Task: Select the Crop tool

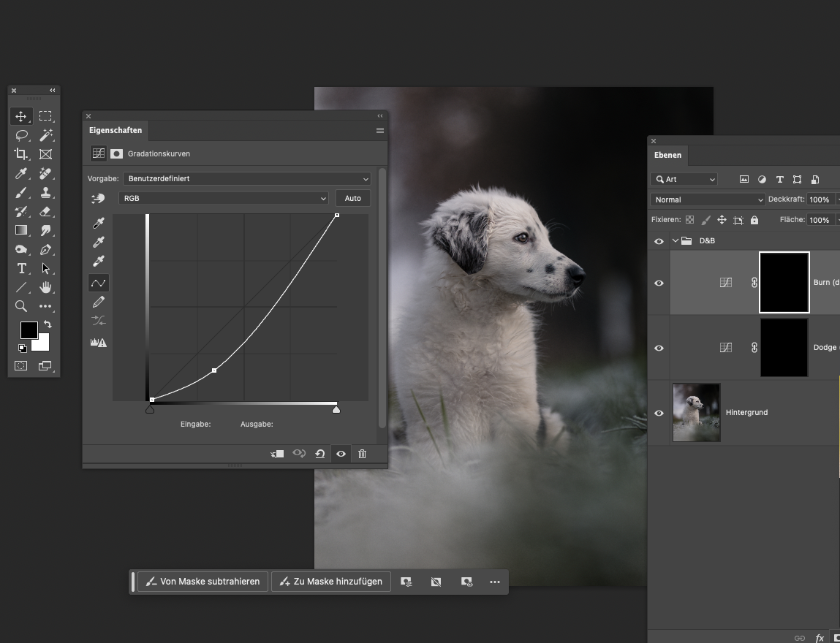Action: coord(21,154)
